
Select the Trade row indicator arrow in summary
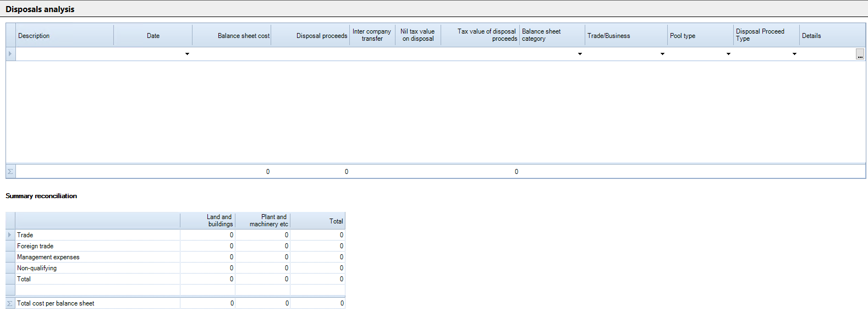10,235
